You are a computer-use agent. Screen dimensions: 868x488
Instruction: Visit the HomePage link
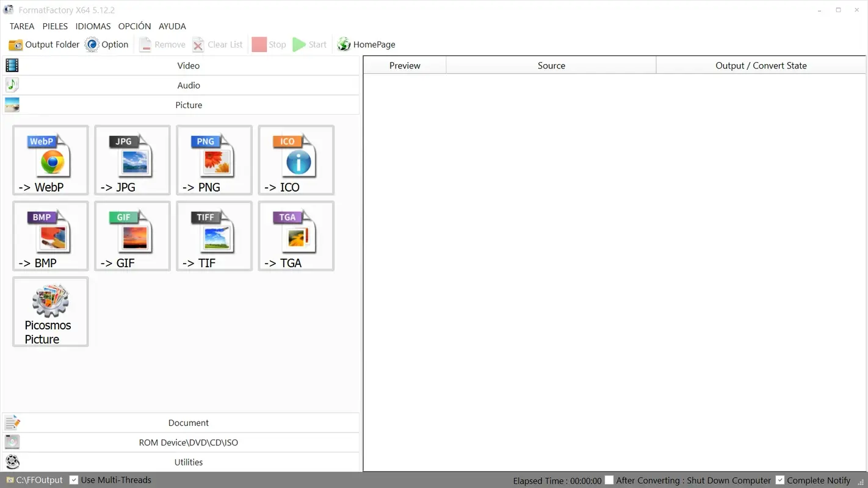[366, 44]
